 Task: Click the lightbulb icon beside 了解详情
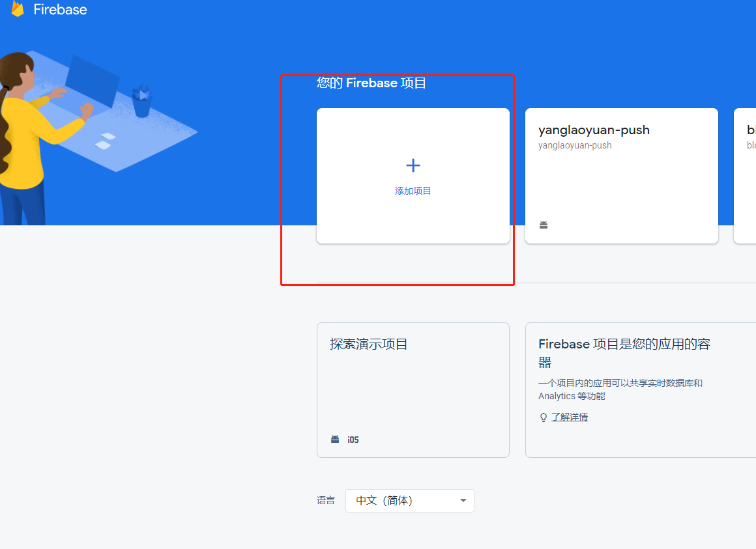(x=543, y=417)
